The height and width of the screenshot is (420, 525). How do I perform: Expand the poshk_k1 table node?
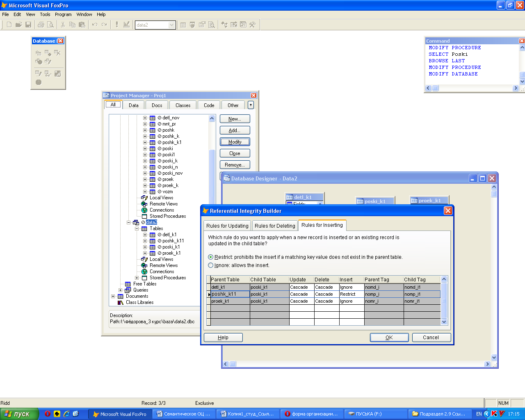point(145,142)
